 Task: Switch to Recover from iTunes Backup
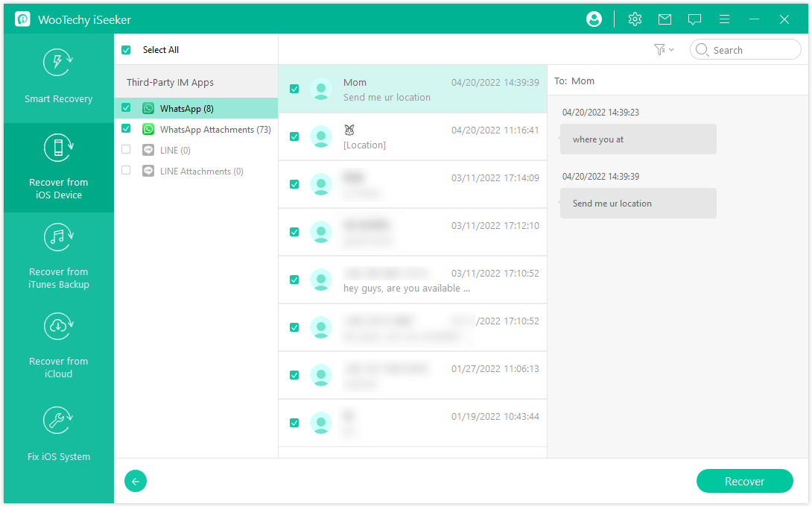(x=58, y=256)
